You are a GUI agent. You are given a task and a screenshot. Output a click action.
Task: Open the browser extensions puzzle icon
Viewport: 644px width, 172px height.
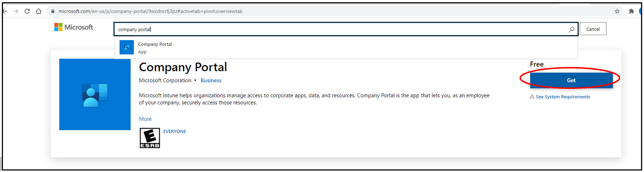[x=631, y=11]
